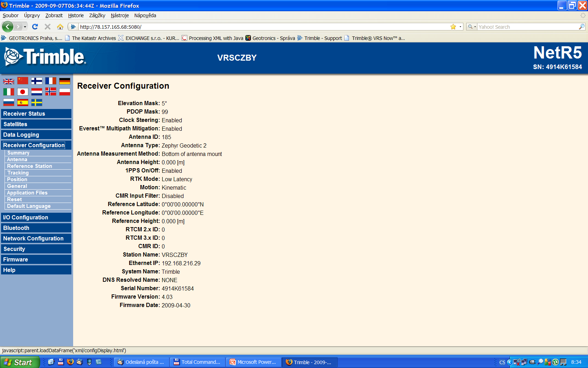
Task: Open the Historie menu
Action: pyautogui.click(x=76, y=15)
